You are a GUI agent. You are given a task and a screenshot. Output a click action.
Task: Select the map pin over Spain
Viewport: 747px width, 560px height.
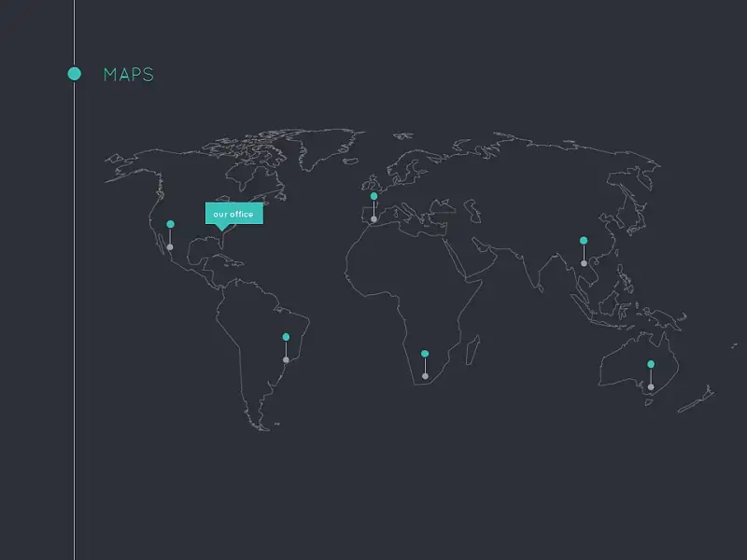(x=374, y=207)
